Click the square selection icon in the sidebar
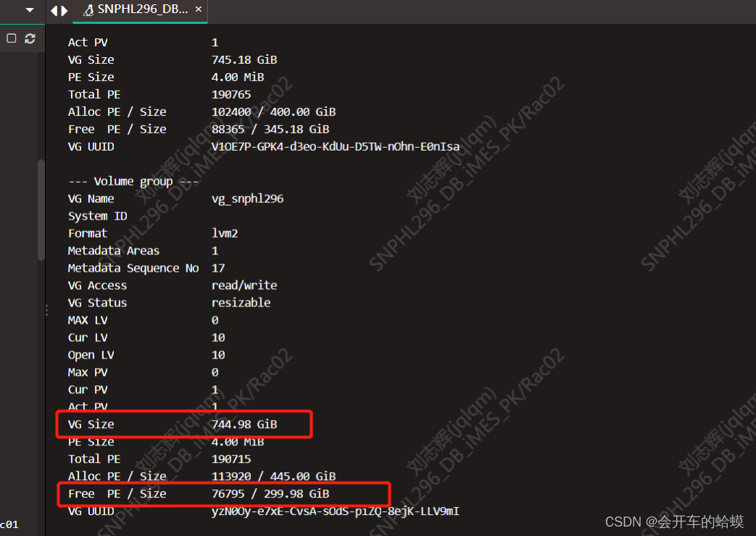Image resolution: width=756 pixels, height=536 pixels. point(10,38)
